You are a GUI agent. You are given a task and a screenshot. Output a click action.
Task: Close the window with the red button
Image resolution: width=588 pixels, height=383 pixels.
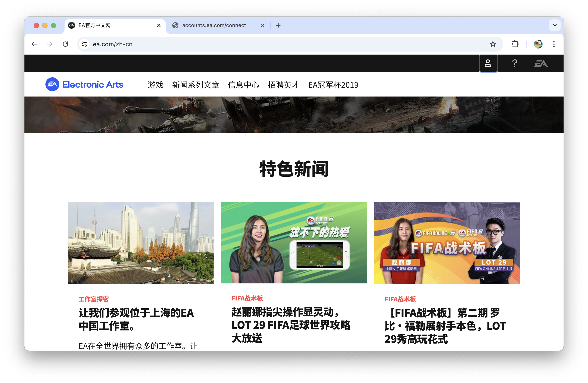pos(36,26)
